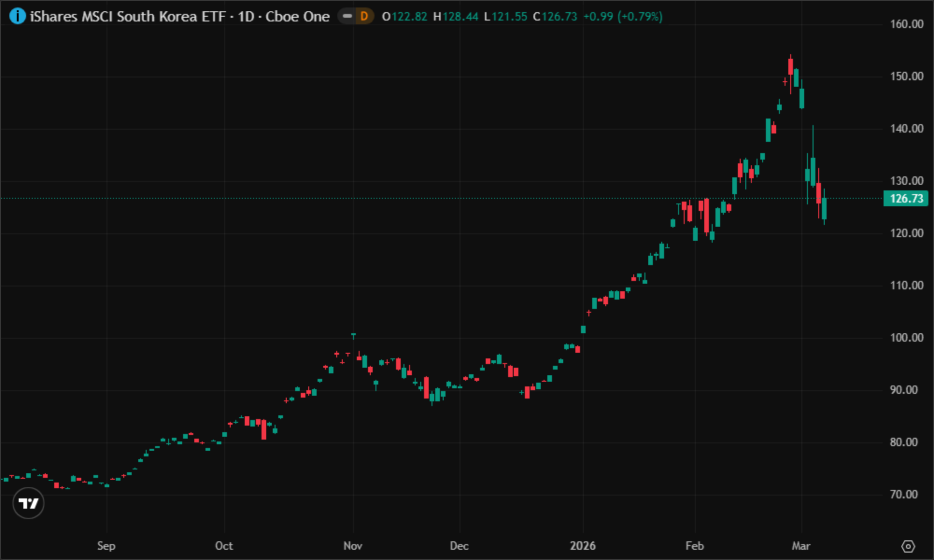Click the closing value C126.73 in legend
The height and width of the screenshot is (560, 934).
click(555, 16)
